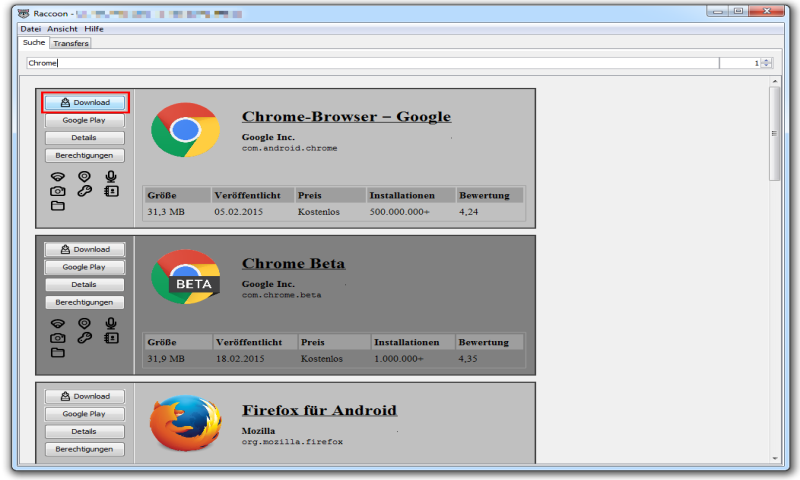View Berechtigungen for Chrome-Browser
The height and width of the screenshot is (480, 800).
(85, 156)
